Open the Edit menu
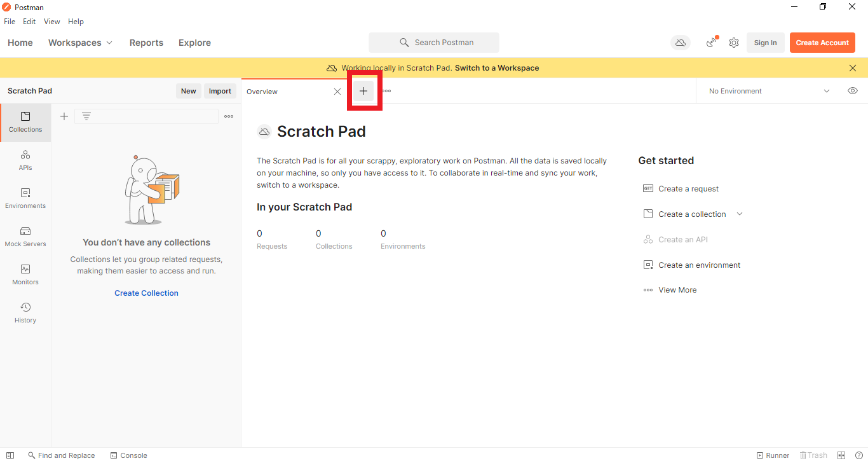This screenshot has height=463, width=868. point(29,22)
